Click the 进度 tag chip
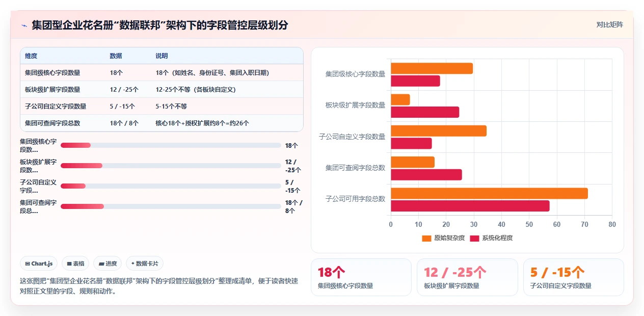 pyautogui.click(x=108, y=264)
